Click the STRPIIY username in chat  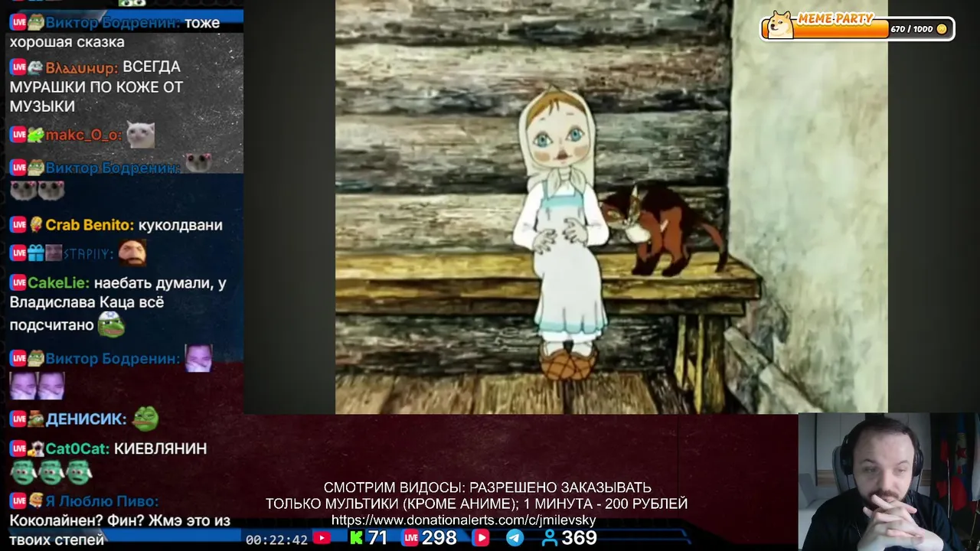87,253
